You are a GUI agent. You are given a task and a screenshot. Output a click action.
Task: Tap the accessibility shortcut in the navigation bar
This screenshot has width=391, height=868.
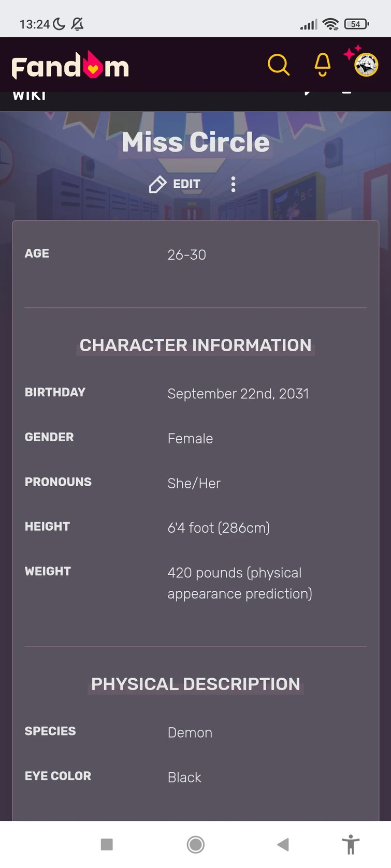click(x=351, y=844)
